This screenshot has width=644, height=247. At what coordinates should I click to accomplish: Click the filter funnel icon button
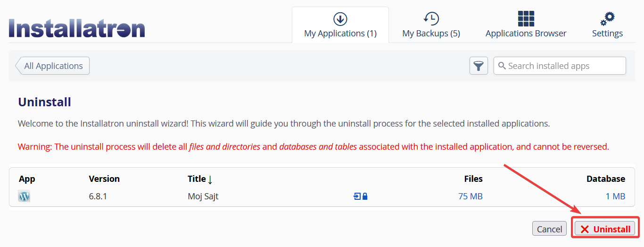coord(479,66)
